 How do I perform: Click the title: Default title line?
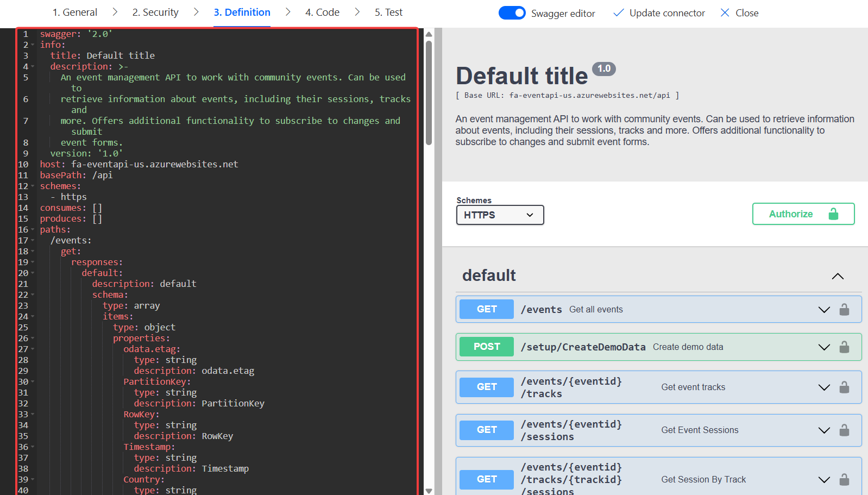(103, 55)
